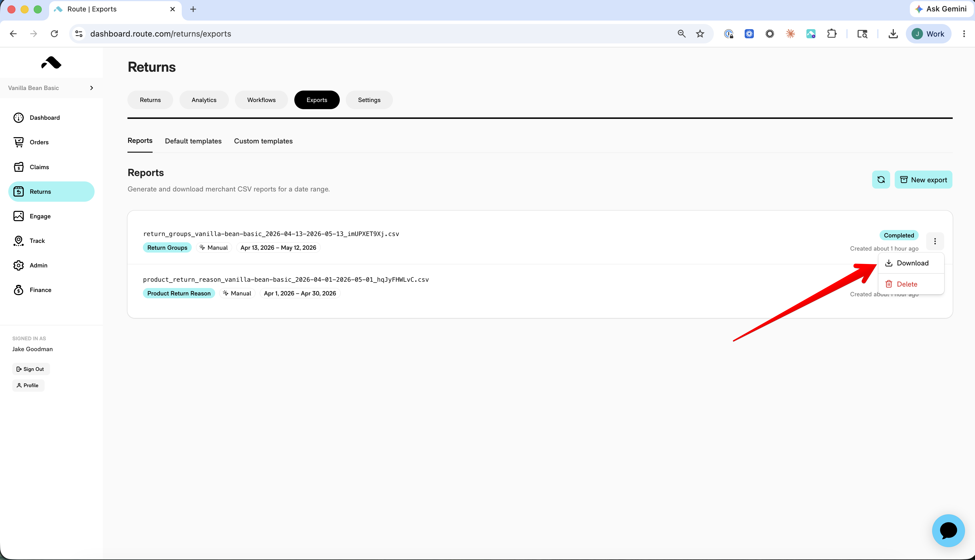Go back in browser history

[x=13, y=34]
